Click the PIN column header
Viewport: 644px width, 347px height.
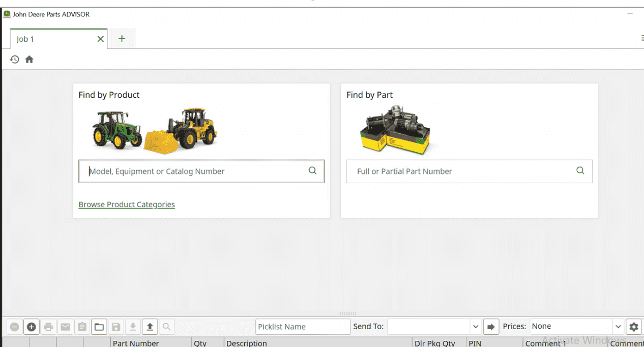point(494,342)
